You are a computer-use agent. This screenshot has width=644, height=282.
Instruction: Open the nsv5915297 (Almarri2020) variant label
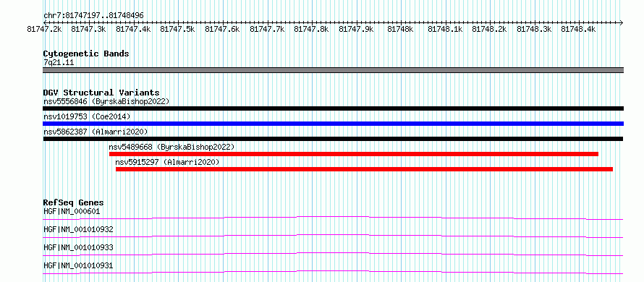[x=168, y=162]
